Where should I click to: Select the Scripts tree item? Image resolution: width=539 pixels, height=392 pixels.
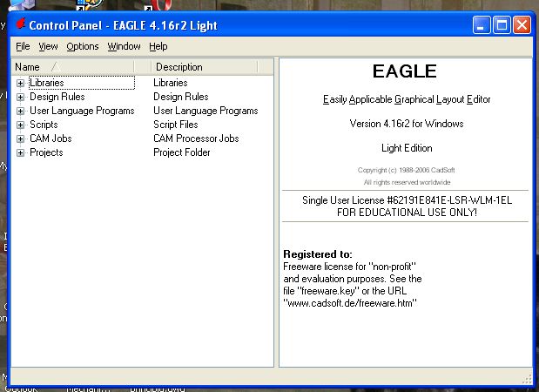point(44,125)
